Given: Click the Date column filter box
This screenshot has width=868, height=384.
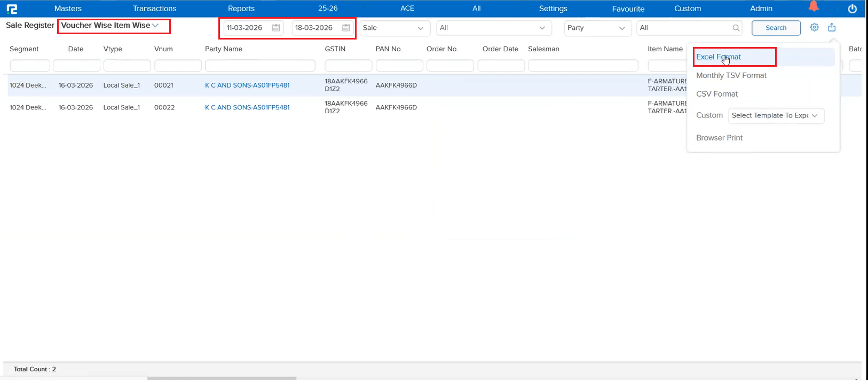Looking at the screenshot, I should pyautogui.click(x=77, y=65).
